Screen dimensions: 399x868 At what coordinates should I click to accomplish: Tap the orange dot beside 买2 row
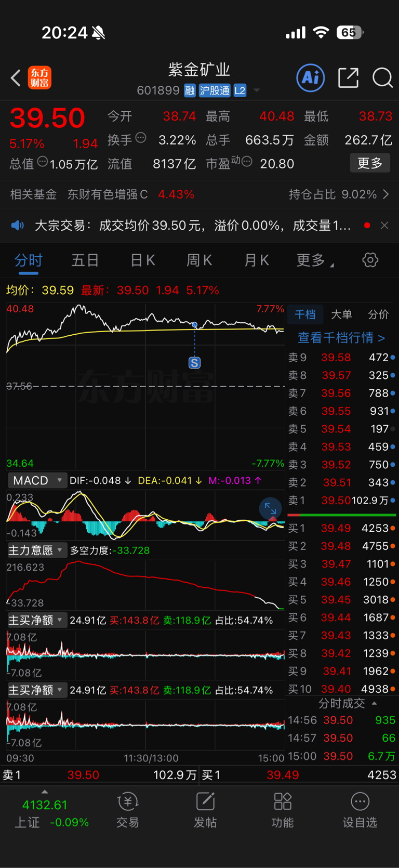[393, 546]
